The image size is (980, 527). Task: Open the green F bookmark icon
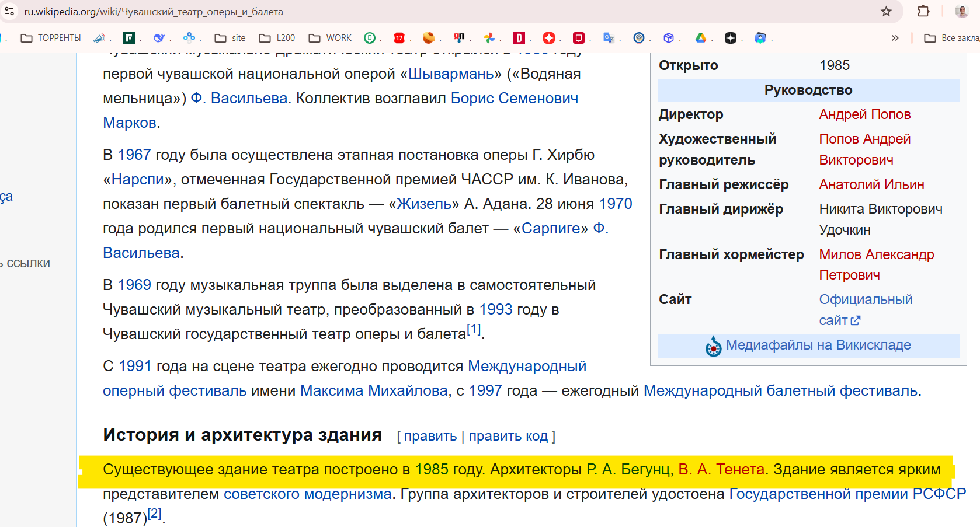pos(129,38)
